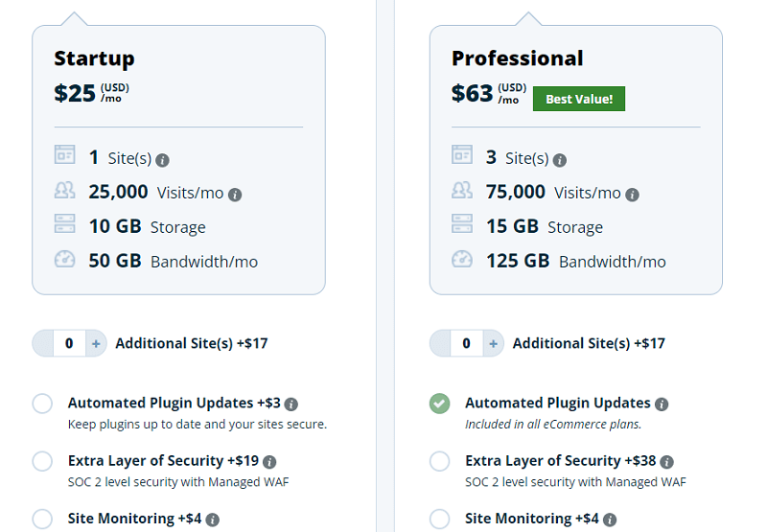Open info for Extra Layer of Security +$38
767x532 pixels.
tap(666, 462)
